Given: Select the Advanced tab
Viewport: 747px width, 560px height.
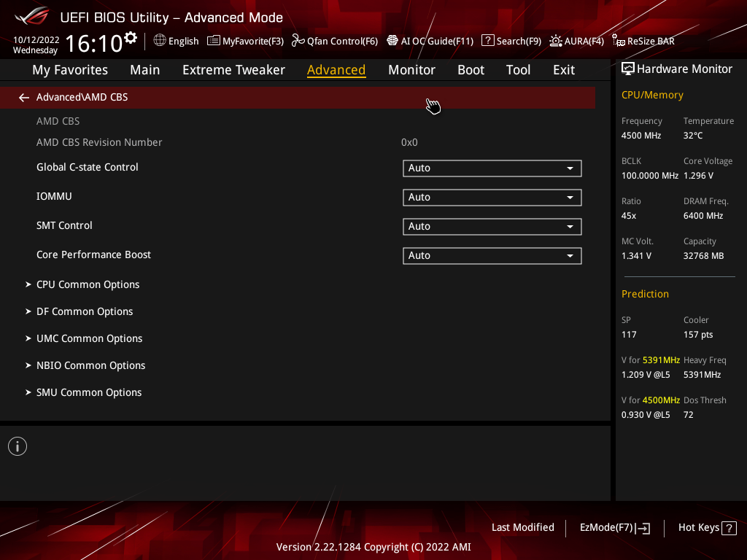Looking at the screenshot, I should coord(336,70).
